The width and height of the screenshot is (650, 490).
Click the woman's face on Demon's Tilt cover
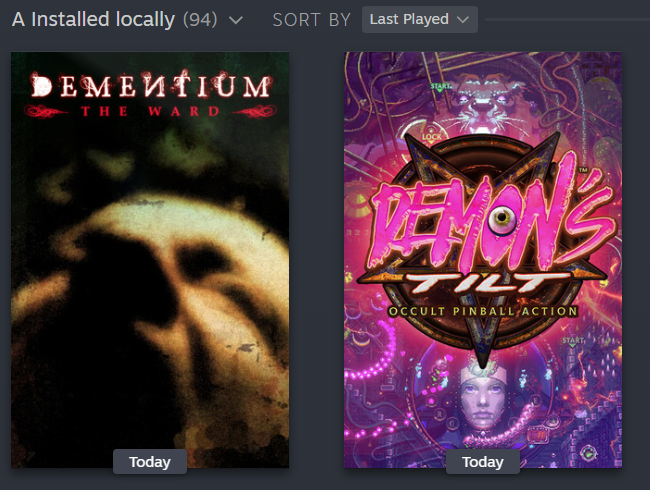point(483,398)
